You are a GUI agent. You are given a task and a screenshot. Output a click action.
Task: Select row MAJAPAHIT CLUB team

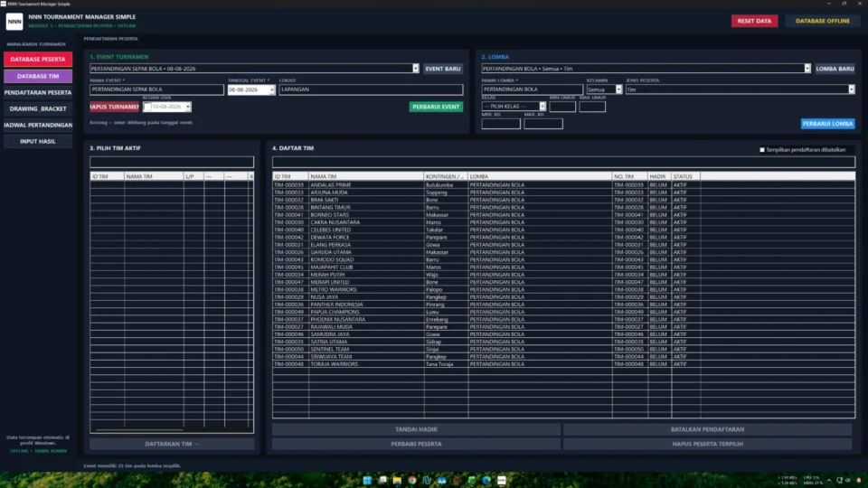tap(563, 267)
